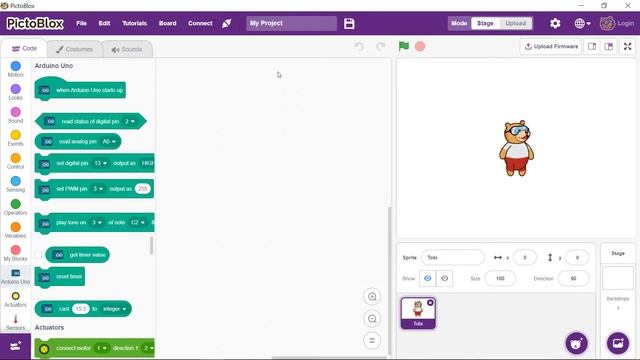
Task: Select the Arduino Uno block category
Action: [x=16, y=276]
